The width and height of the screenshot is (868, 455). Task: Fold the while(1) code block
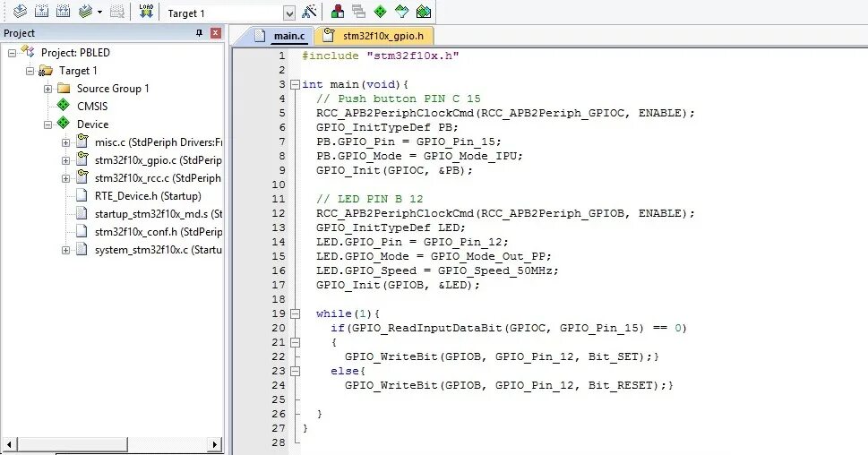tap(296, 313)
